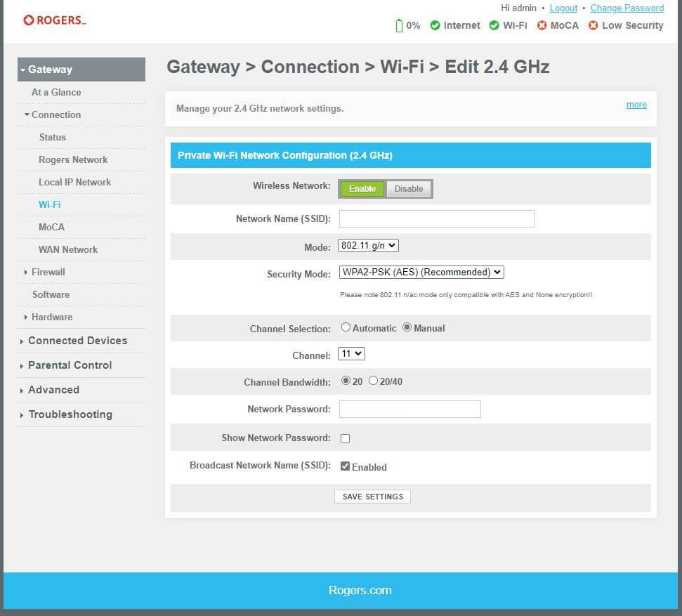Select 20/40 channel bandwidth
The height and width of the screenshot is (616, 682).
[372, 381]
